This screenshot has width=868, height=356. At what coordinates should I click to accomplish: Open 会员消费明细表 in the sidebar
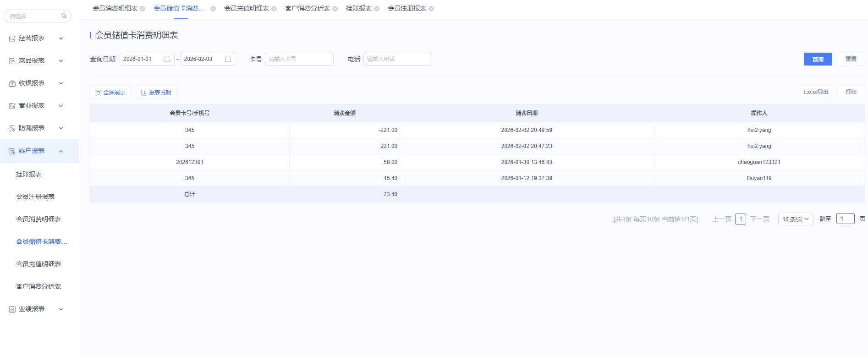[38, 219]
